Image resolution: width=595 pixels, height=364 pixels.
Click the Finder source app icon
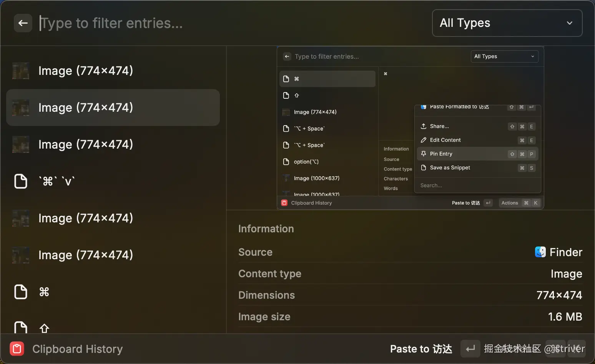point(540,252)
